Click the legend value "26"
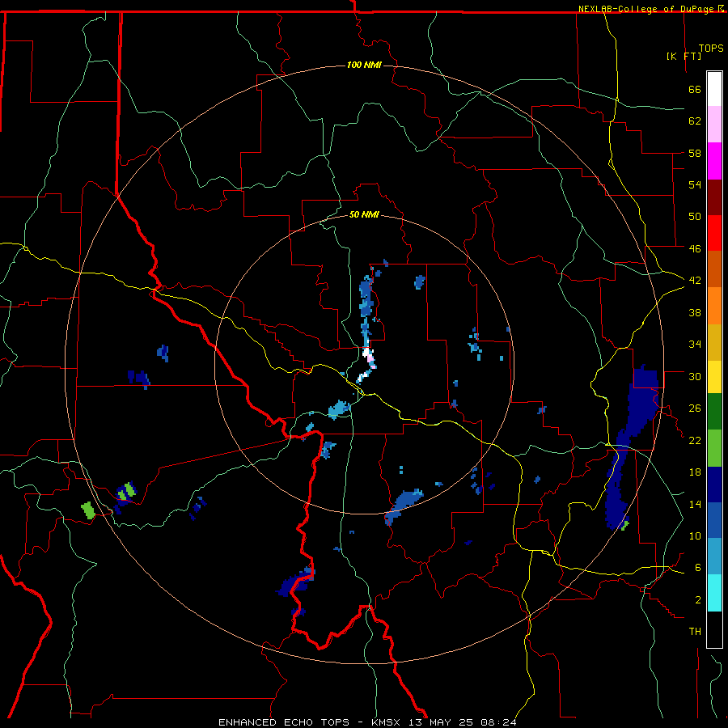 (x=695, y=408)
